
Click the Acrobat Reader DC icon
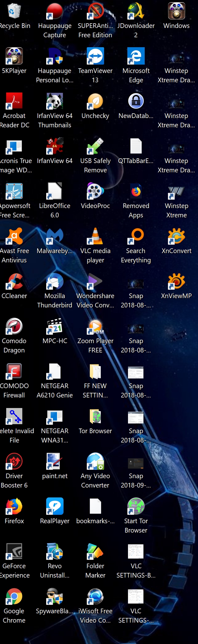click(x=14, y=102)
